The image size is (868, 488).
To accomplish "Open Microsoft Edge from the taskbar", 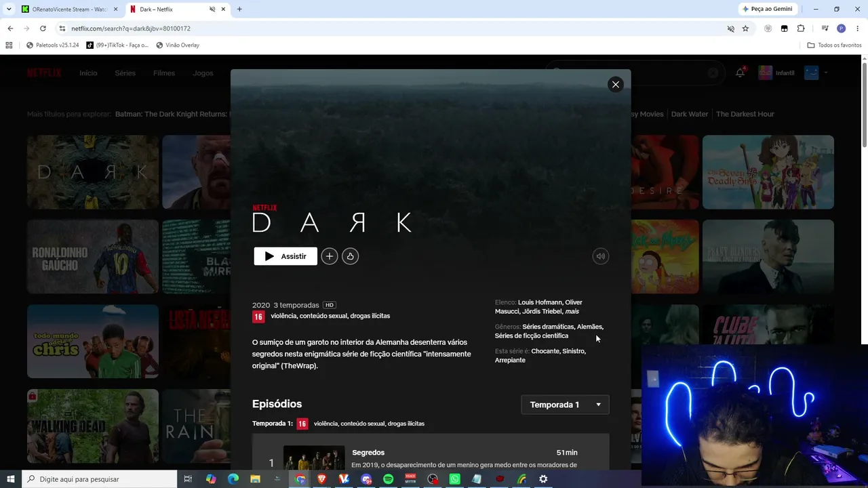I will point(233,479).
